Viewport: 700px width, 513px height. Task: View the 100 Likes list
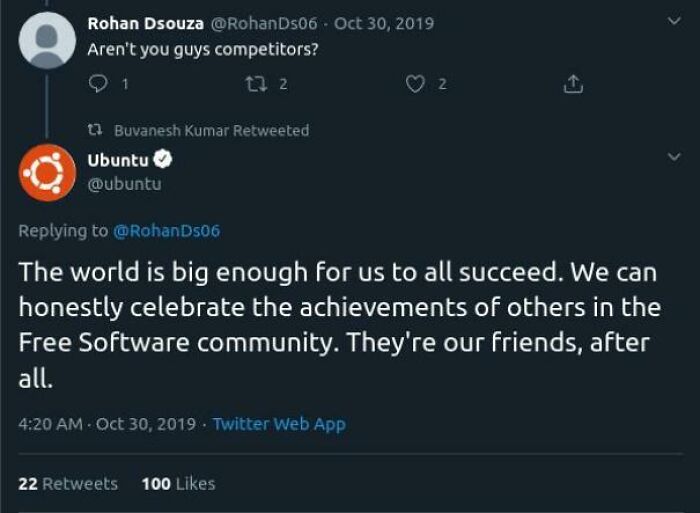pyautogui.click(x=178, y=483)
